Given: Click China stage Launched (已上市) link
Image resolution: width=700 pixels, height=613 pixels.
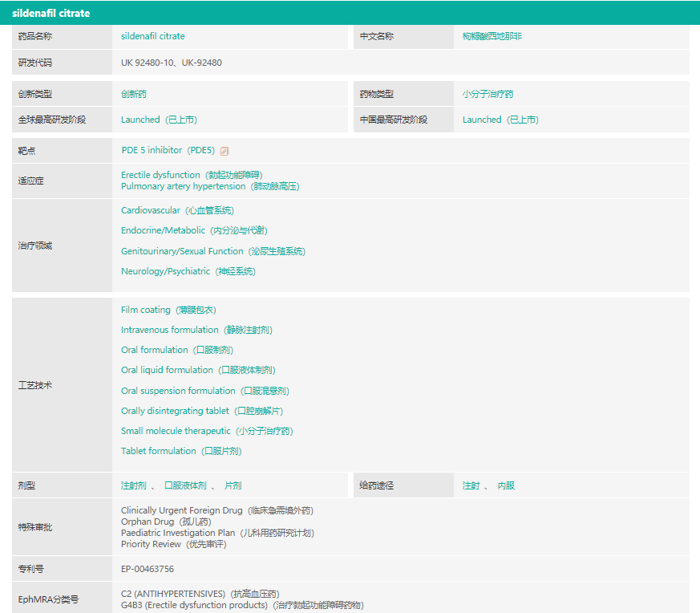Looking at the screenshot, I should click(x=500, y=120).
